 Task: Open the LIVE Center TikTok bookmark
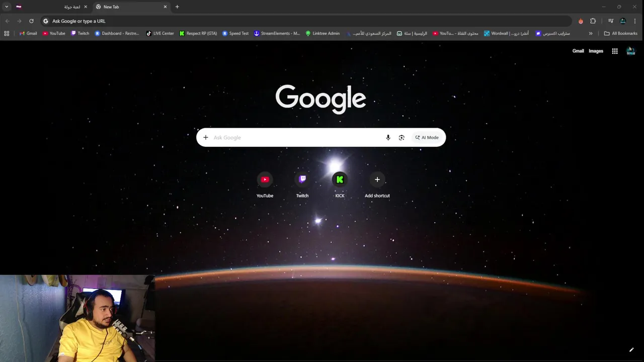click(x=160, y=34)
